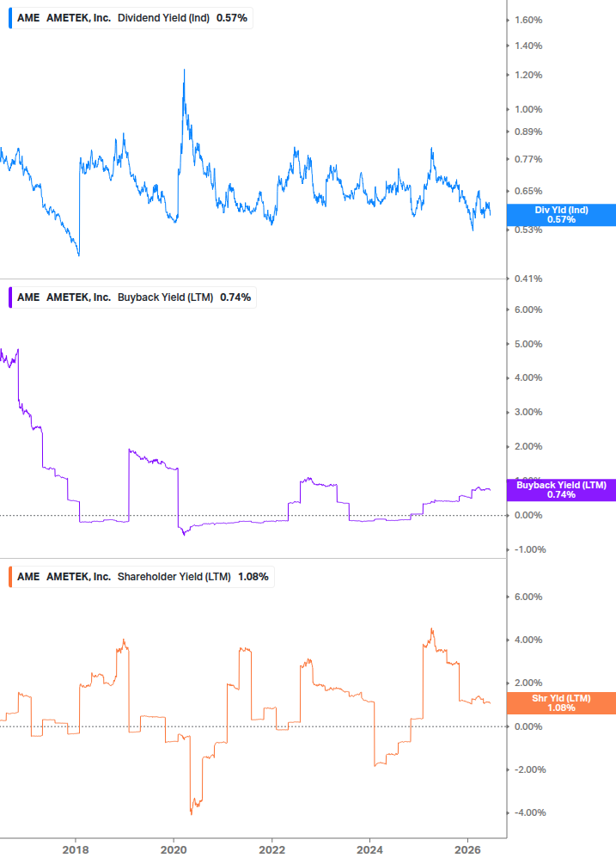This screenshot has width=616, height=864.
Task: Click the 1.20% tick on dividend yield axis
Action: (x=528, y=76)
